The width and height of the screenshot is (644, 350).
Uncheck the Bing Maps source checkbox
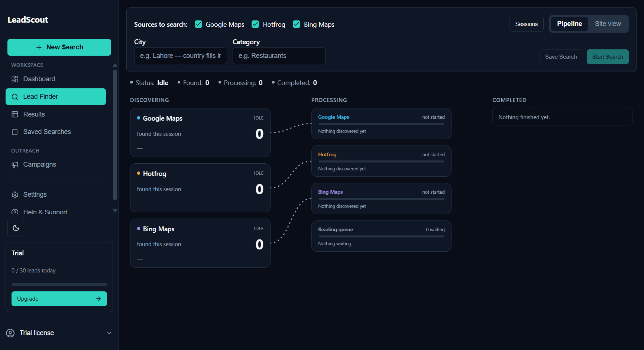pyautogui.click(x=297, y=24)
